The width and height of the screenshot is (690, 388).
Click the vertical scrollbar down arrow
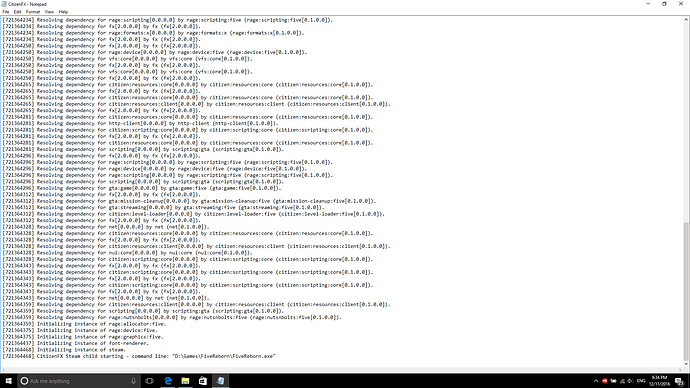coord(686,364)
